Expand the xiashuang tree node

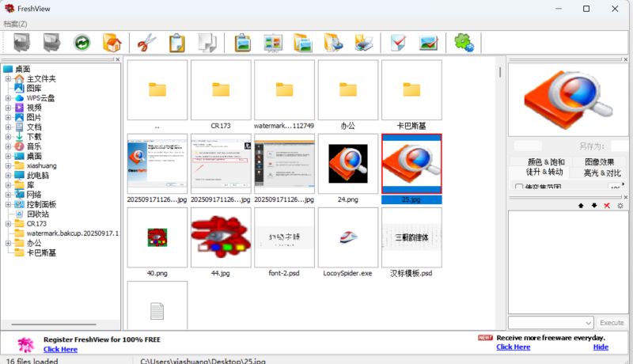click(x=8, y=166)
